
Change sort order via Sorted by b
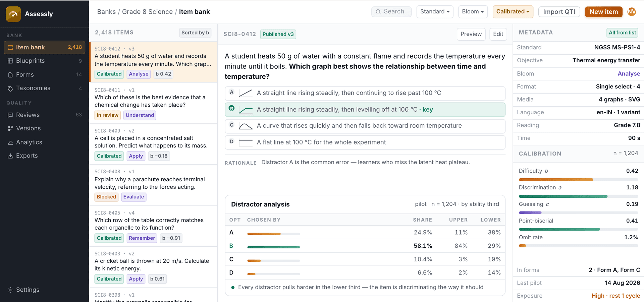pos(195,33)
